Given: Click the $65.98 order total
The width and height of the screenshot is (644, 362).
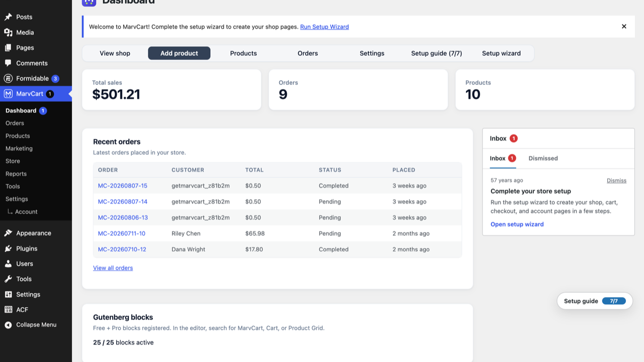Looking at the screenshot, I should pyautogui.click(x=255, y=234).
